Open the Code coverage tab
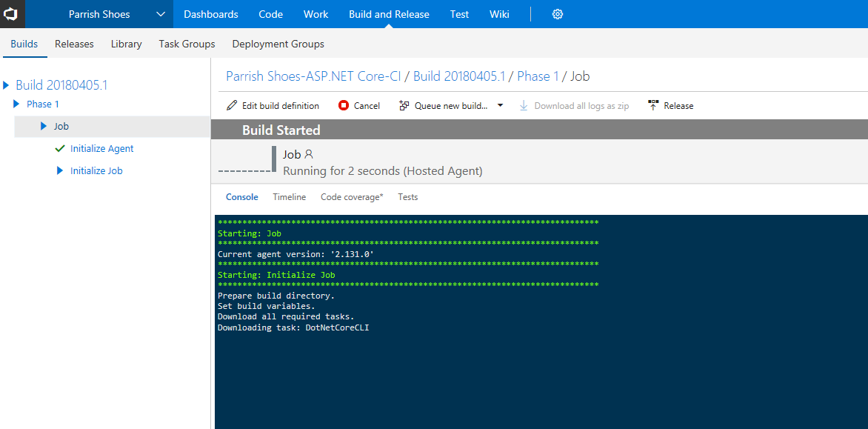The image size is (868, 429). (352, 197)
